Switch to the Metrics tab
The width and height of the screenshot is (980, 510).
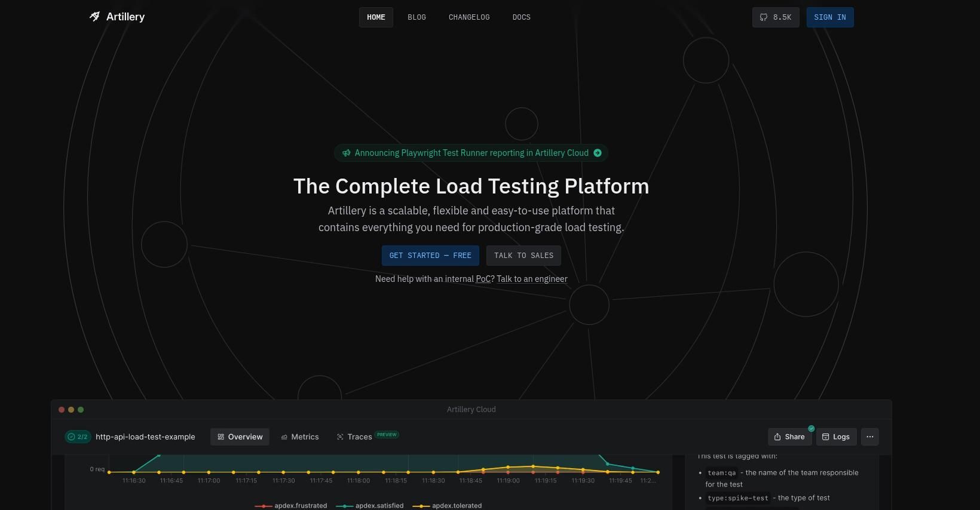pyautogui.click(x=300, y=437)
